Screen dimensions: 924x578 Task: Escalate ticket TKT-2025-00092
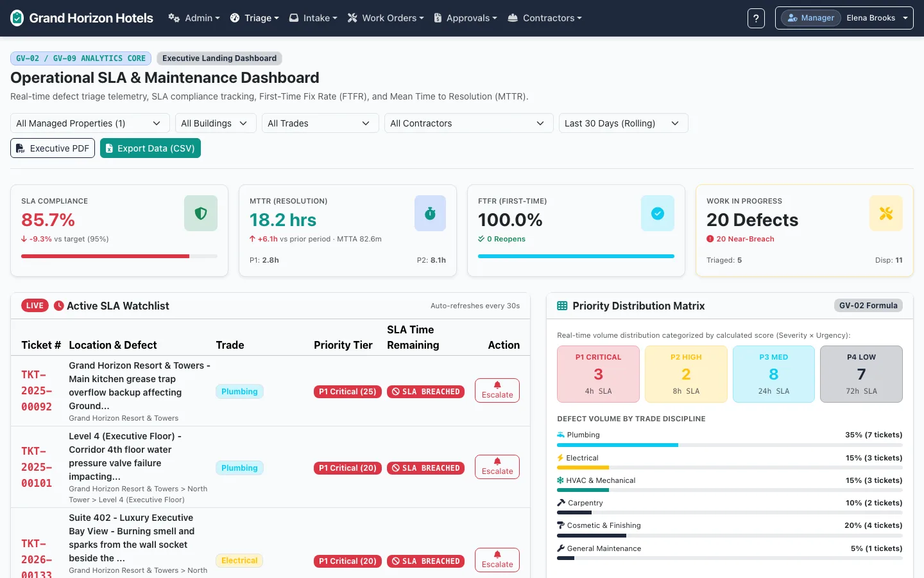pos(497,390)
